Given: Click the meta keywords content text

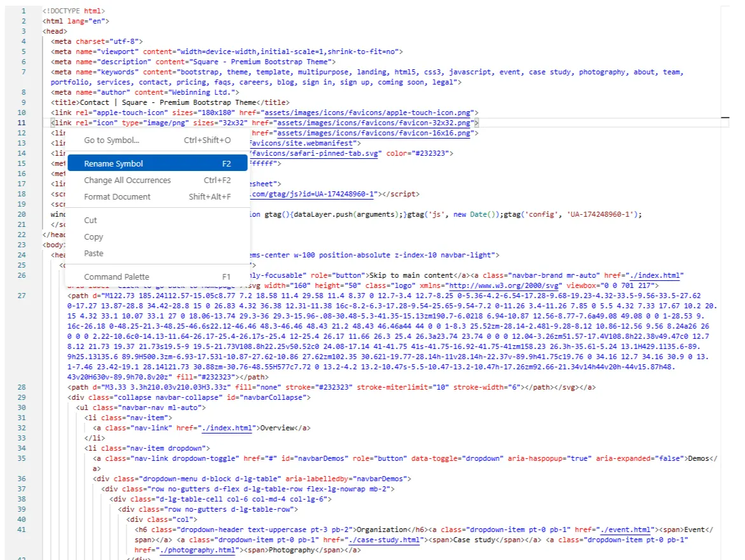Looking at the screenshot, I should point(367,77).
